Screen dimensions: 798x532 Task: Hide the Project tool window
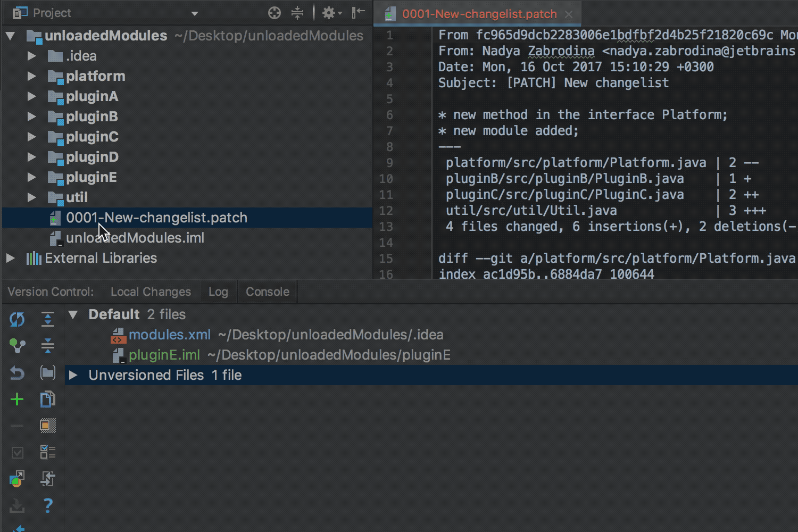[x=359, y=13]
